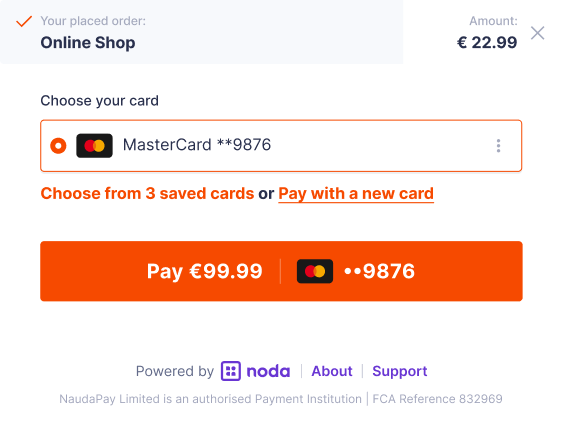Viewport: 563px width, 434px height.
Task: Open the three-dot card options menu
Action: tap(498, 146)
